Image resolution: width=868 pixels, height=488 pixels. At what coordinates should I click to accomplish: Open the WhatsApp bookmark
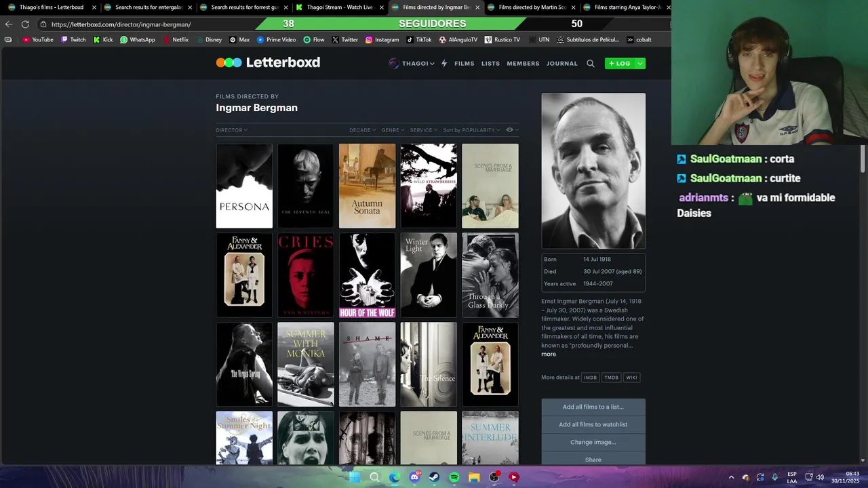tap(138, 39)
